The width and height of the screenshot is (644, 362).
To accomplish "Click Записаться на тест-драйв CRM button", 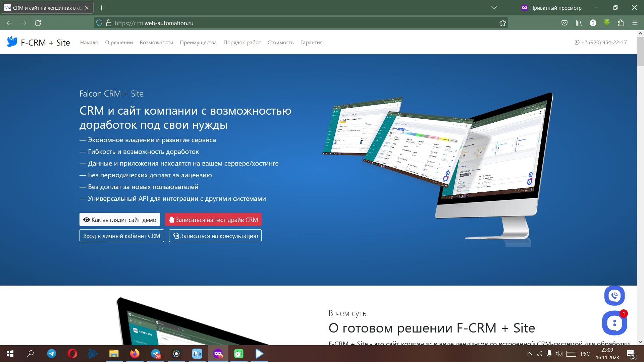I will pyautogui.click(x=213, y=220).
